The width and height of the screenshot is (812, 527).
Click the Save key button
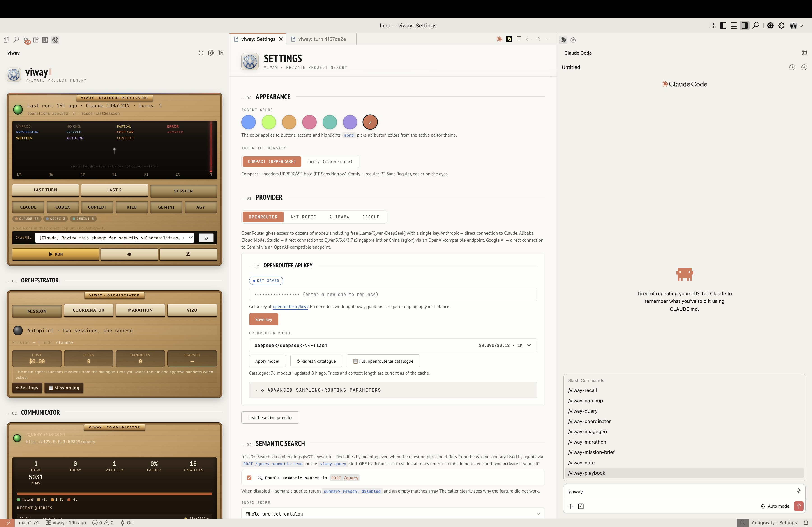[264, 319]
